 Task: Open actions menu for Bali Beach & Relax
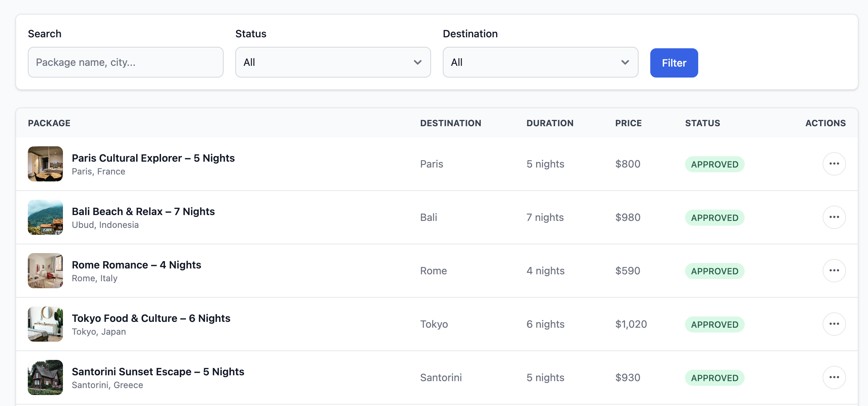(x=834, y=217)
